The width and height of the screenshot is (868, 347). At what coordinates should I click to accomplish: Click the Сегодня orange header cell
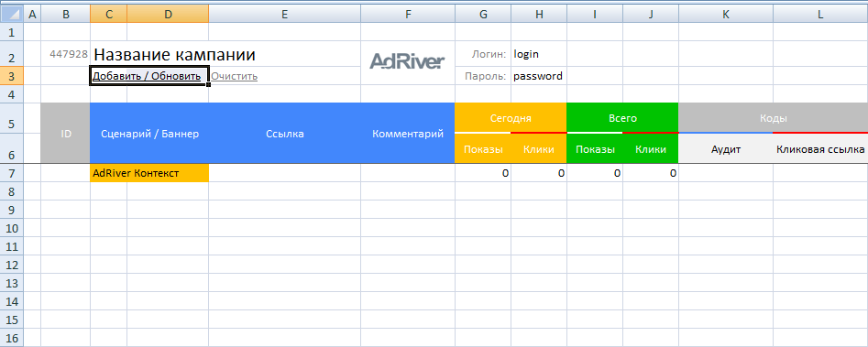(511, 118)
